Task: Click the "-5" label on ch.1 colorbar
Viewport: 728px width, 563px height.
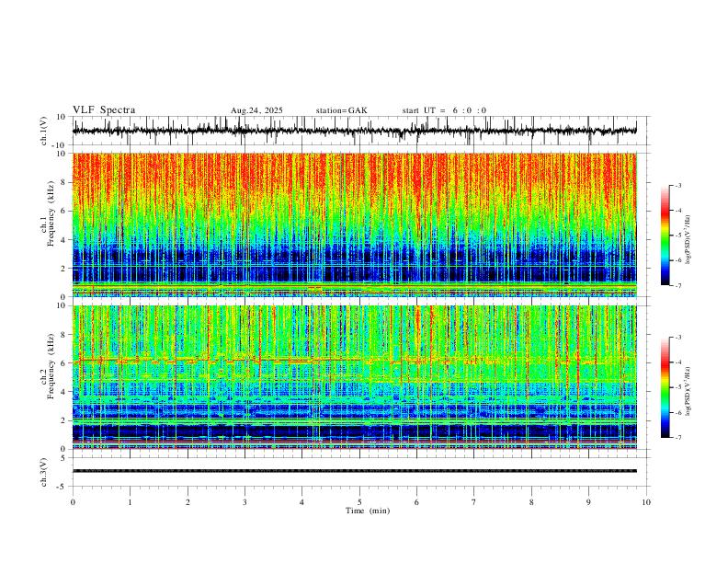Action: (678, 236)
